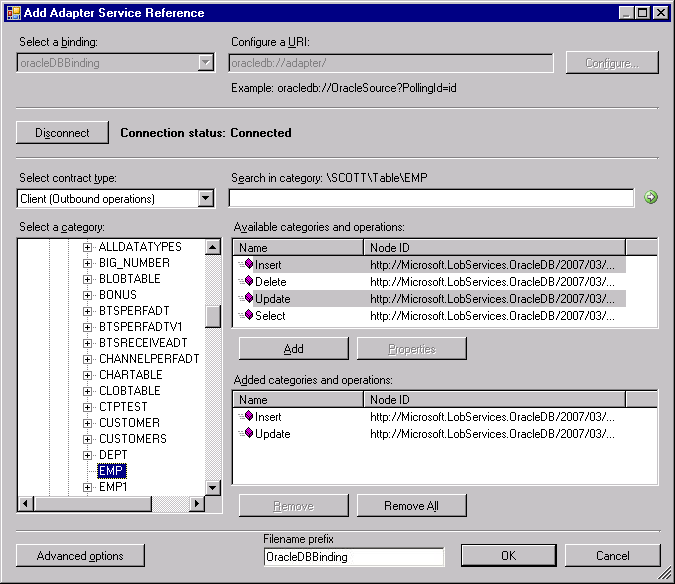Select the DEPT item in category tree
Viewport: 675px width, 584px height.
[x=113, y=455]
